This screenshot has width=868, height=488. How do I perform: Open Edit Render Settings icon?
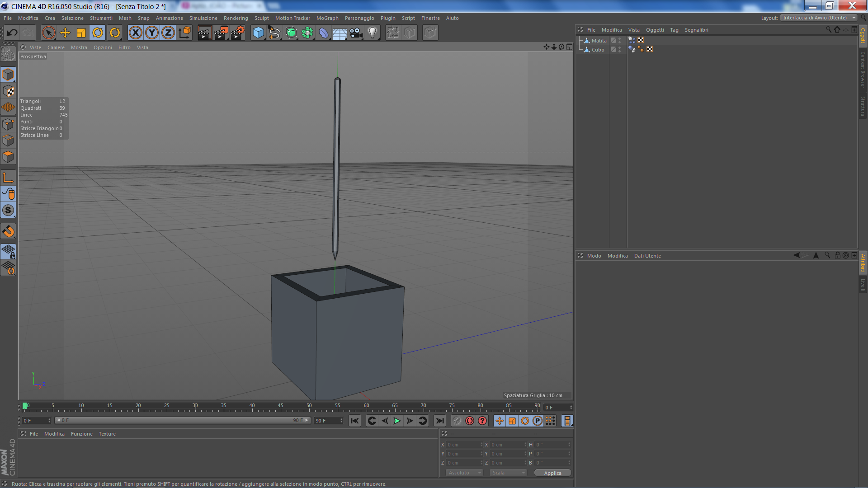238,33
